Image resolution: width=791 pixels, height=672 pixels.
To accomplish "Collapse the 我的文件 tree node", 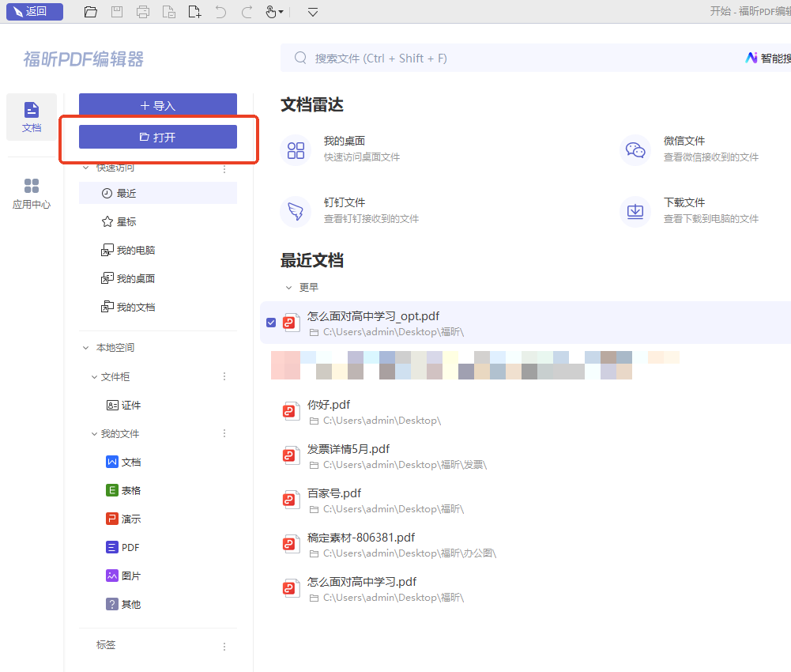I will click(95, 434).
